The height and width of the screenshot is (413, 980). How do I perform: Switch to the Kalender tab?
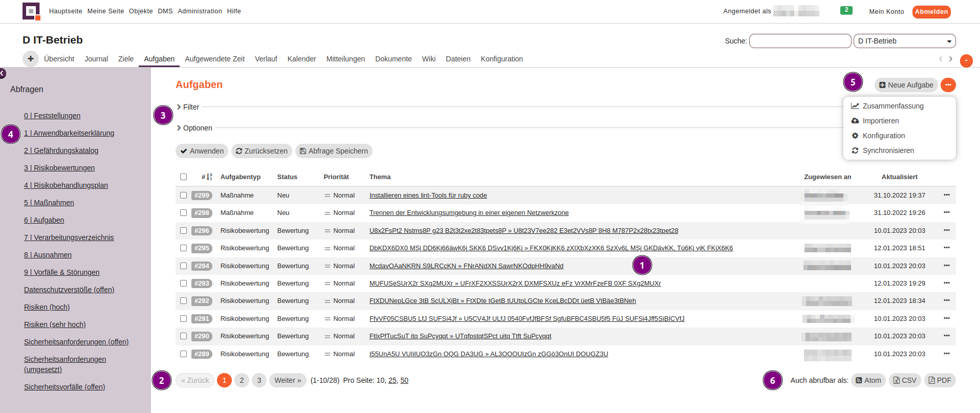click(x=301, y=59)
